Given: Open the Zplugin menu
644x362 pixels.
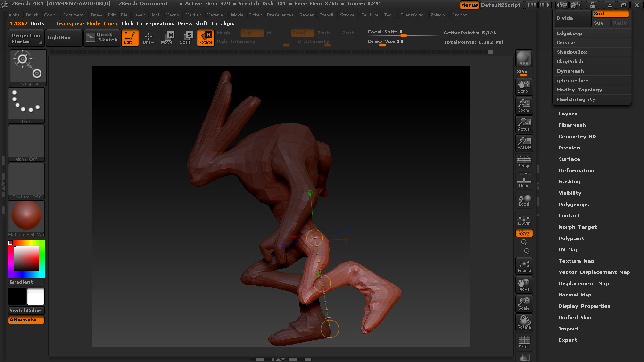Looking at the screenshot, I should [x=438, y=15].
